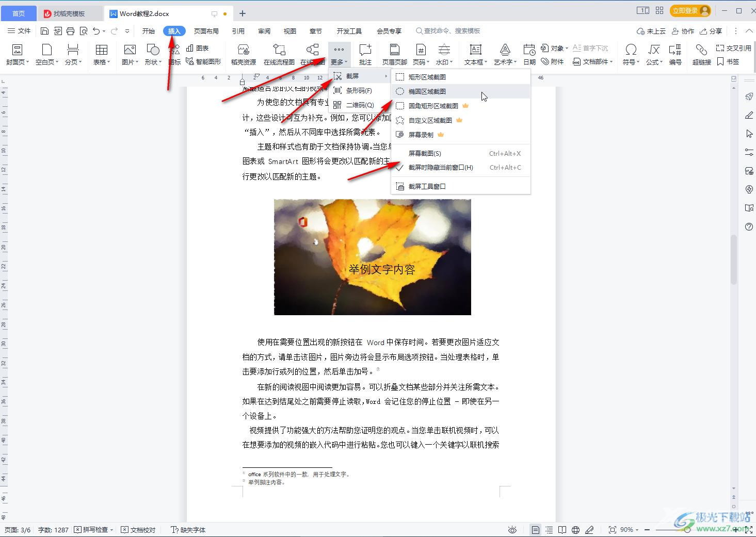Image resolution: width=756 pixels, height=537 pixels.
Task: Click missing fonts (缺失字体) in status bar
Action: point(188,530)
